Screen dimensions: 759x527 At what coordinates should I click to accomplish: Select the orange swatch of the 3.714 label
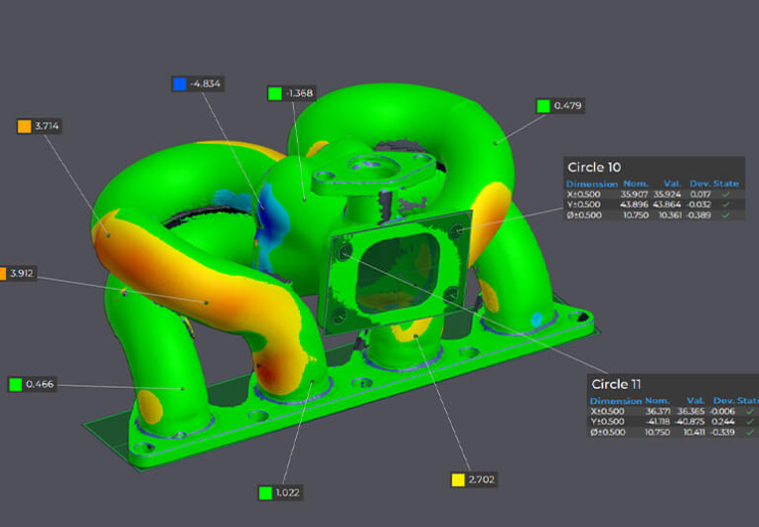tap(24, 126)
